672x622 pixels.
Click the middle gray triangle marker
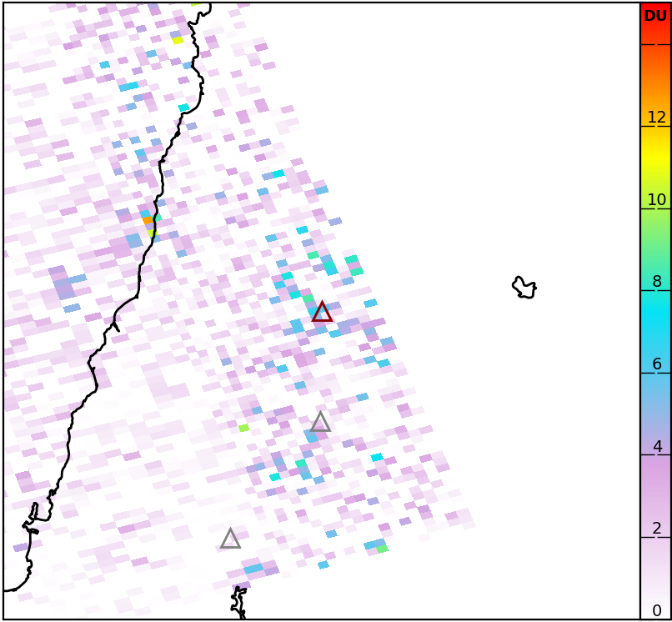click(x=320, y=423)
